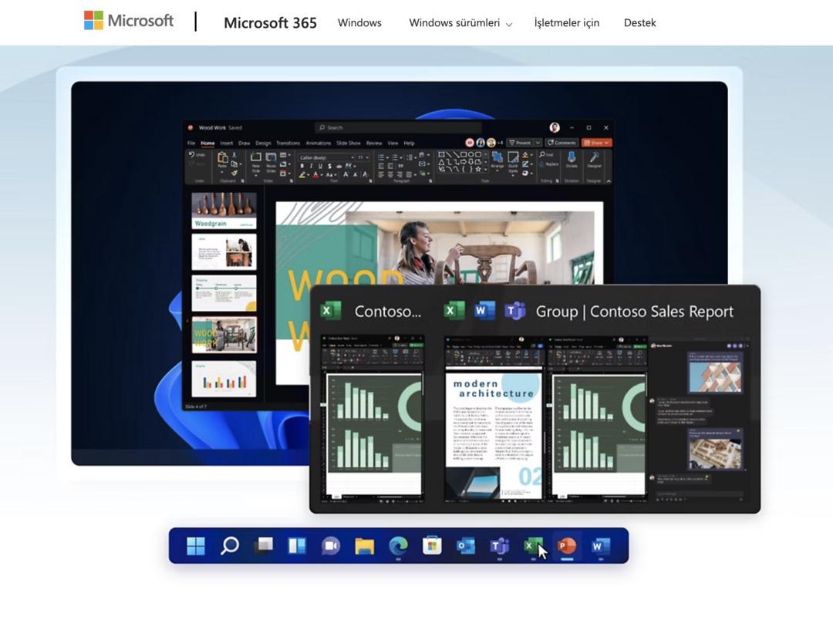Go to the Destek link

(639, 23)
